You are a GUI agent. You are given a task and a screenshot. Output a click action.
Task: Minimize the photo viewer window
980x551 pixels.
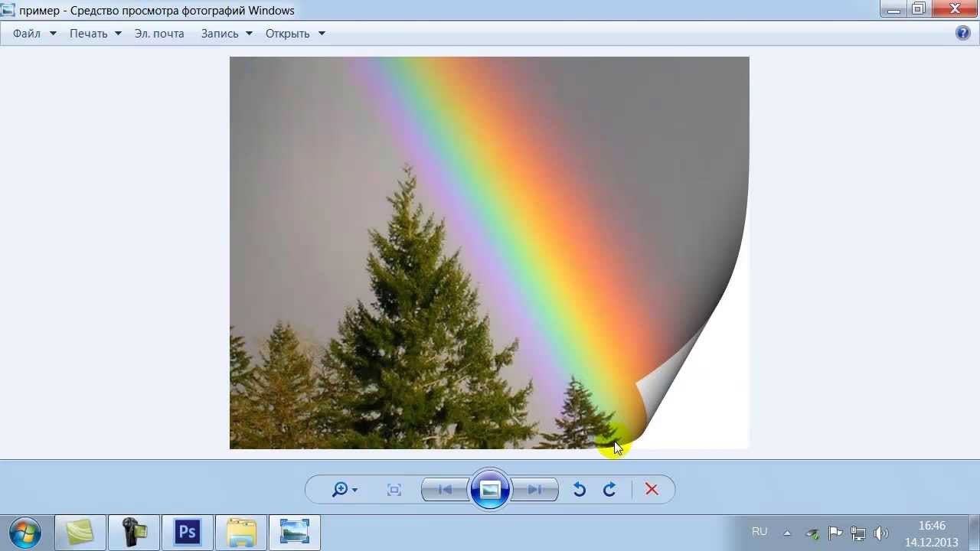892,8
